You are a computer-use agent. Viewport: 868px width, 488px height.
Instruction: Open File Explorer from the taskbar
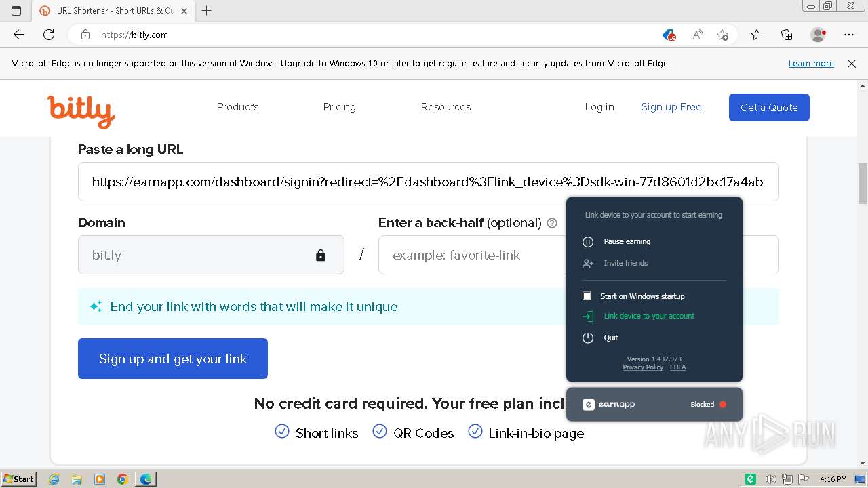click(x=77, y=479)
